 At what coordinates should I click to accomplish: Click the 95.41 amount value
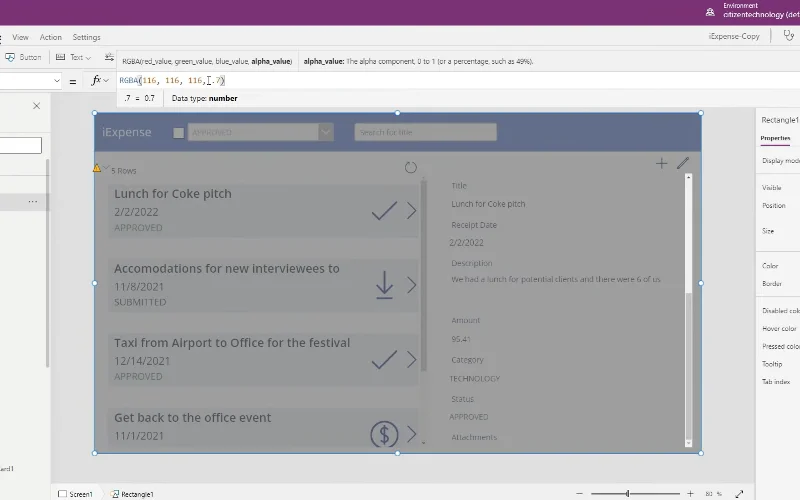point(461,339)
